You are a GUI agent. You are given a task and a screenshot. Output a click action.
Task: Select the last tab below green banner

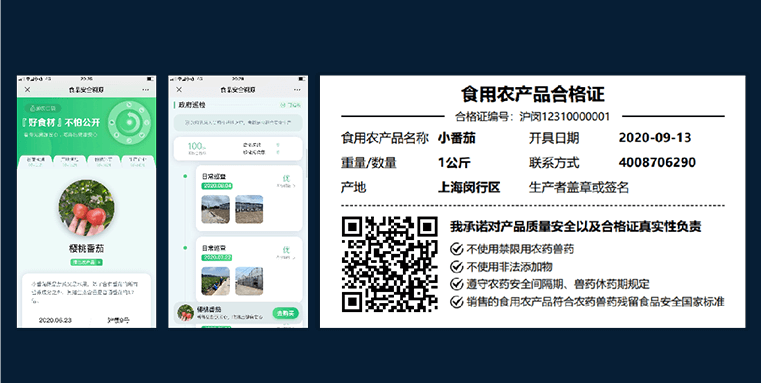tap(138, 162)
